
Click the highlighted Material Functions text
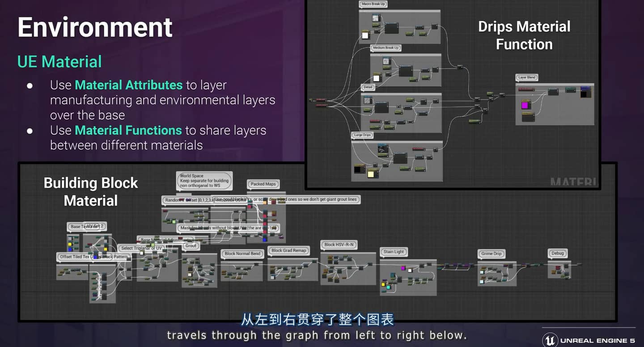pos(128,130)
